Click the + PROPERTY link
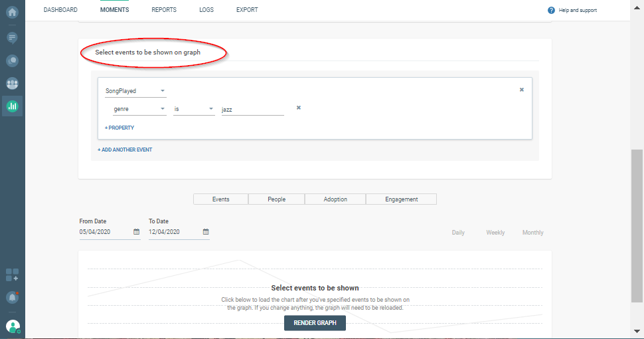 (120, 128)
